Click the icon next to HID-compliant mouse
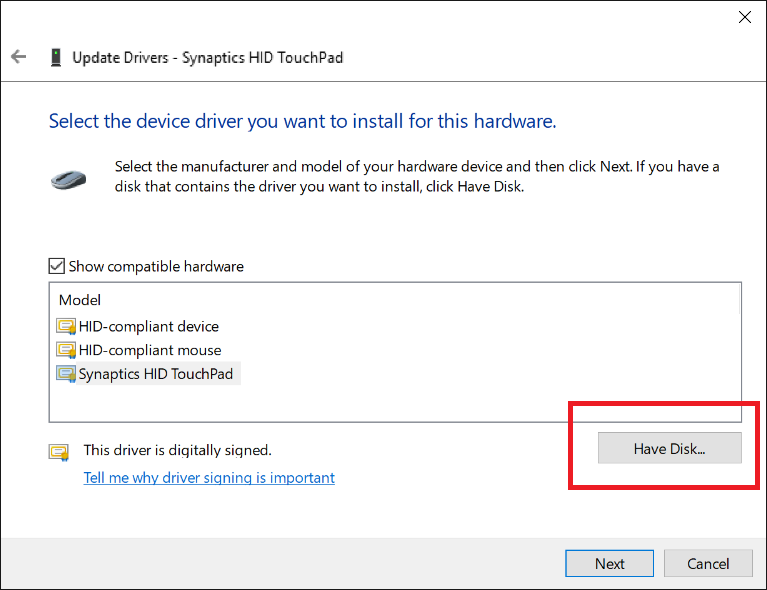 (67, 350)
